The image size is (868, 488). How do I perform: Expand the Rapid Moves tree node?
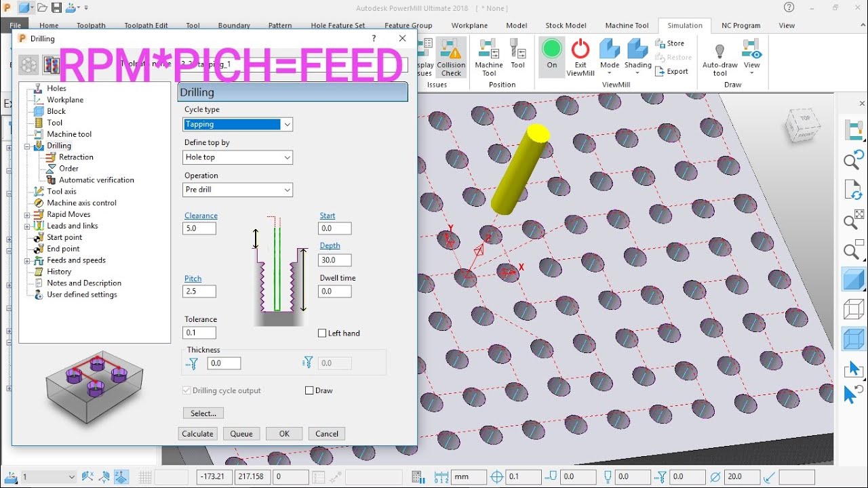(27, 215)
